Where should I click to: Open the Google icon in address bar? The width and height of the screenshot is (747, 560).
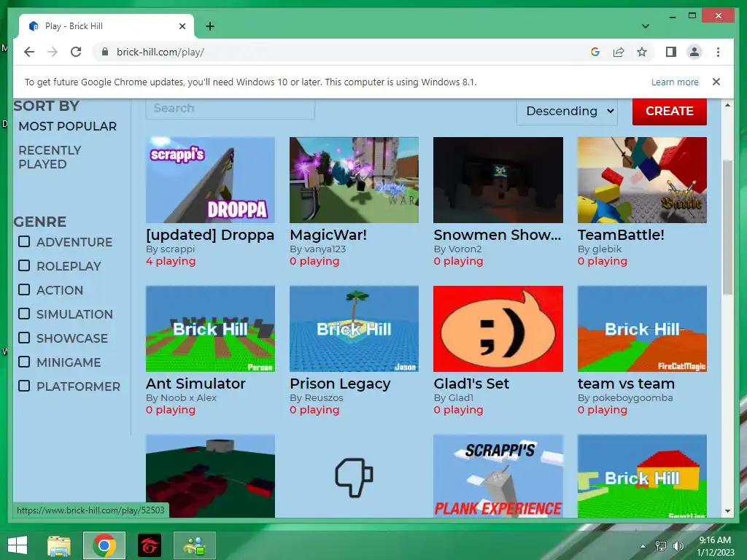click(x=595, y=52)
